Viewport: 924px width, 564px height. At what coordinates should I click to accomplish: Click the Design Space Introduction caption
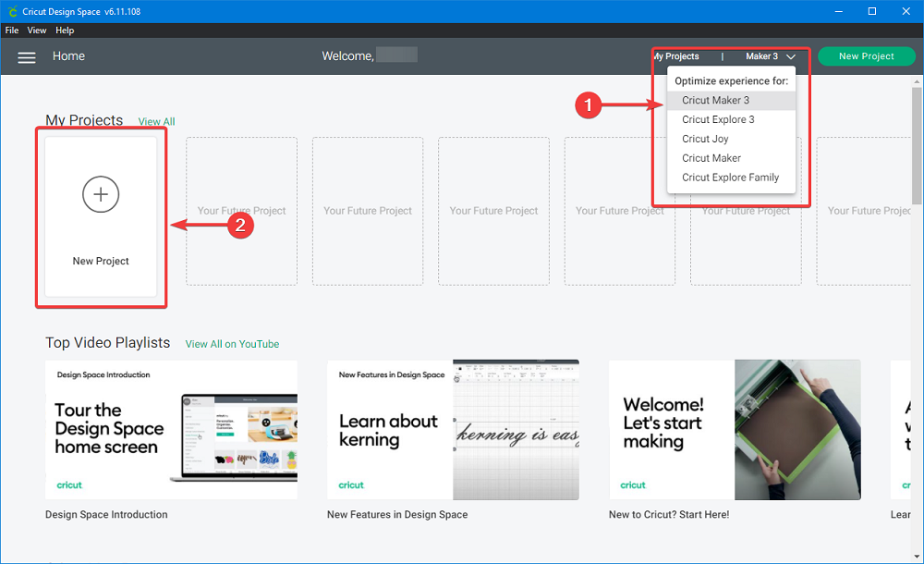pyautogui.click(x=106, y=514)
